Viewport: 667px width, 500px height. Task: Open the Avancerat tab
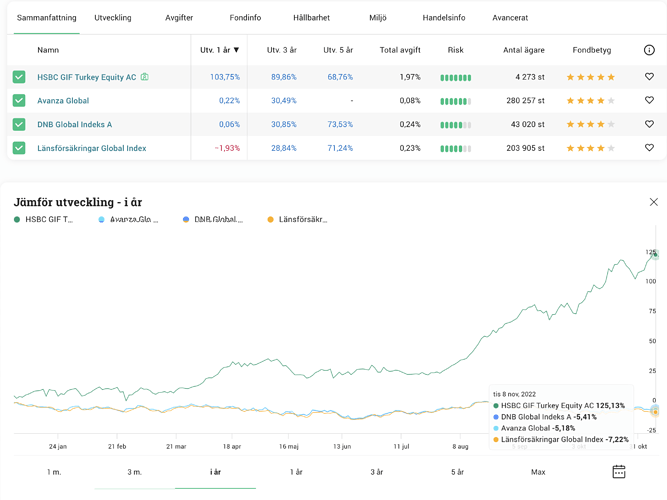510,17
